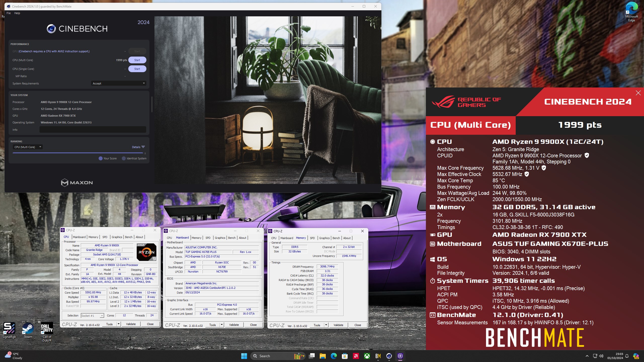Open the File menu in Cinebench
644x362 pixels.
(9, 13)
